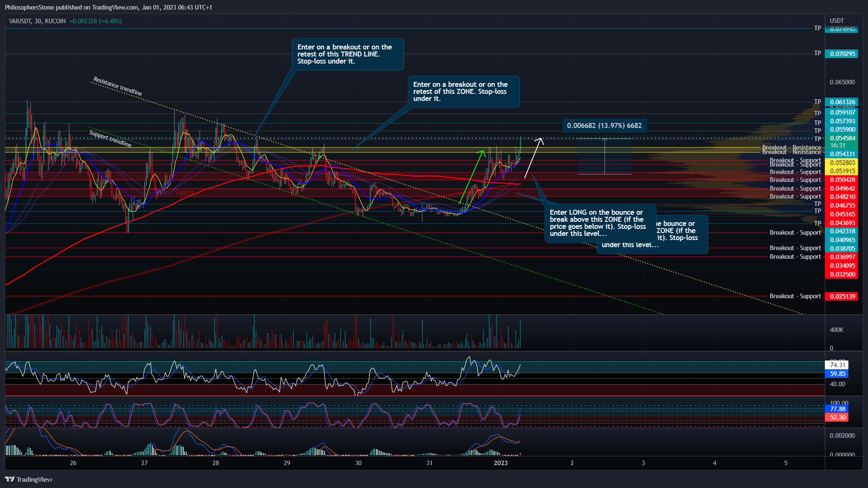Select the red 0.050428 price label
This screenshot has width=868, height=488.
pos(841,179)
